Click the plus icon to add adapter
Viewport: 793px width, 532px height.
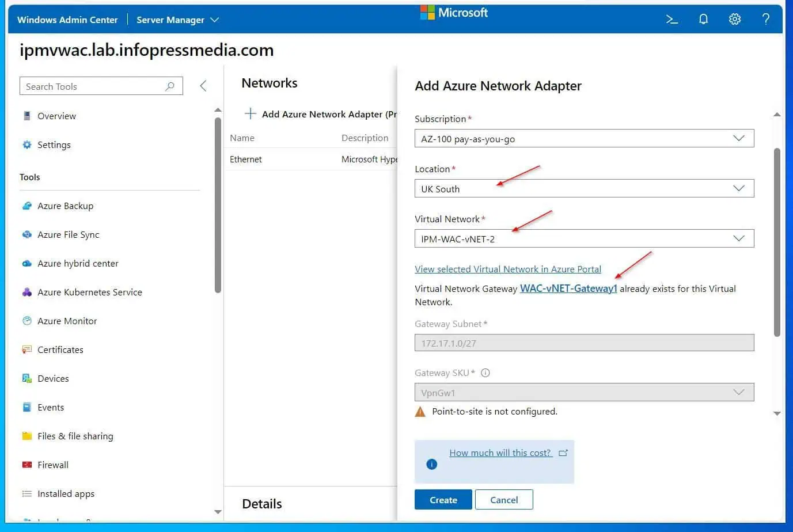pyautogui.click(x=250, y=113)
